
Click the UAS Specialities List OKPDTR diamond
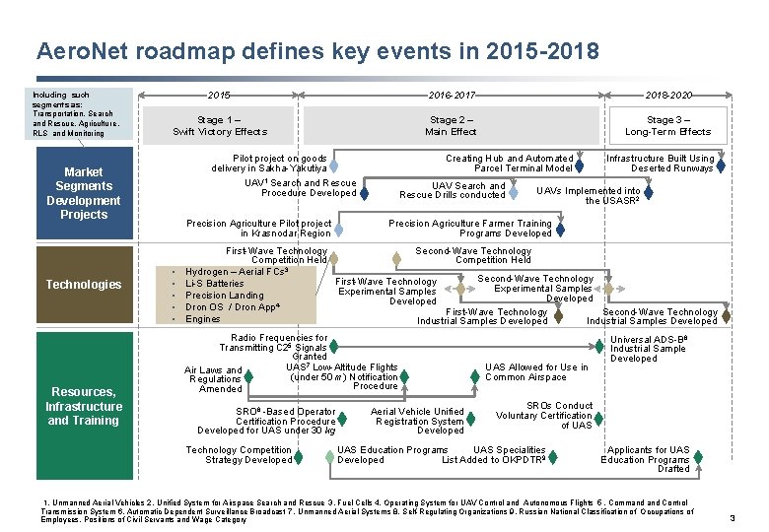pos(553,457)
